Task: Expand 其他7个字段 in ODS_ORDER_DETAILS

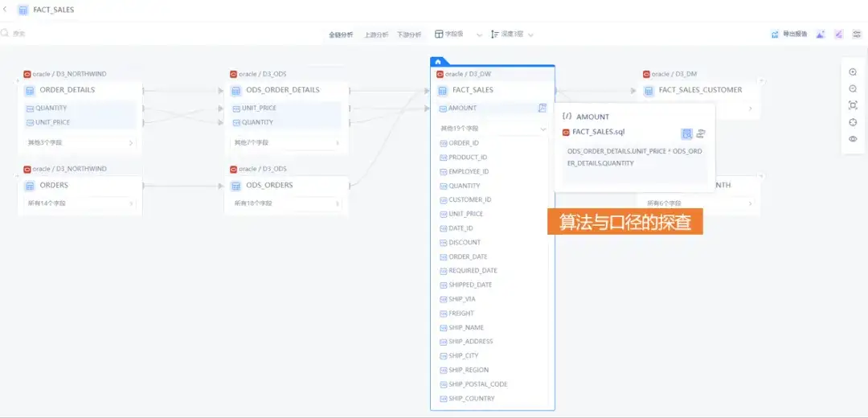Action: point(287,142)
